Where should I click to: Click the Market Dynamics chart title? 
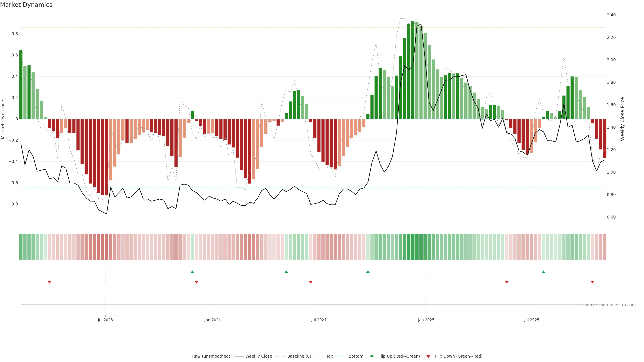point(26,5)
